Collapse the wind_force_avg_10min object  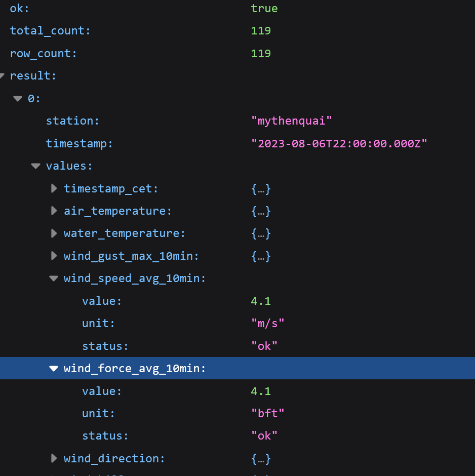[54, 368]
